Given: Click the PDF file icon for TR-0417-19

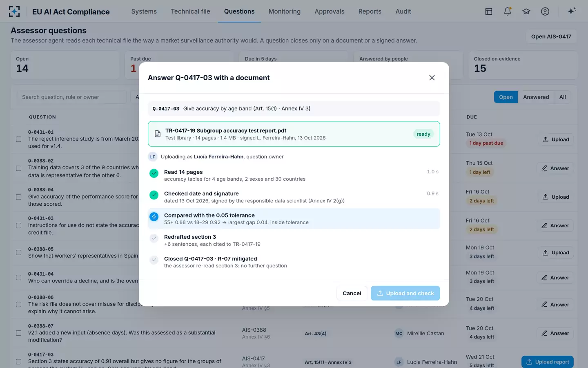Looking at the screenshot, I should 158,134.
